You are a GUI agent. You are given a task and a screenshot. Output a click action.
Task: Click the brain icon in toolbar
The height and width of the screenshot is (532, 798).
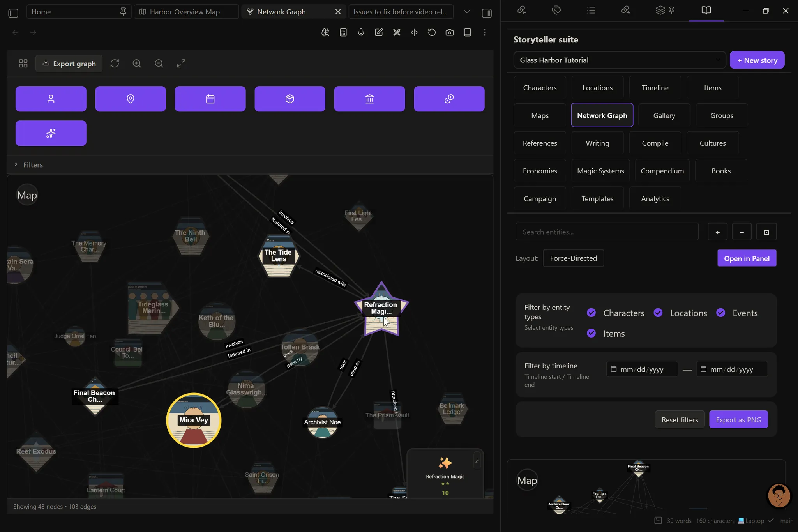tap(325, 32)
